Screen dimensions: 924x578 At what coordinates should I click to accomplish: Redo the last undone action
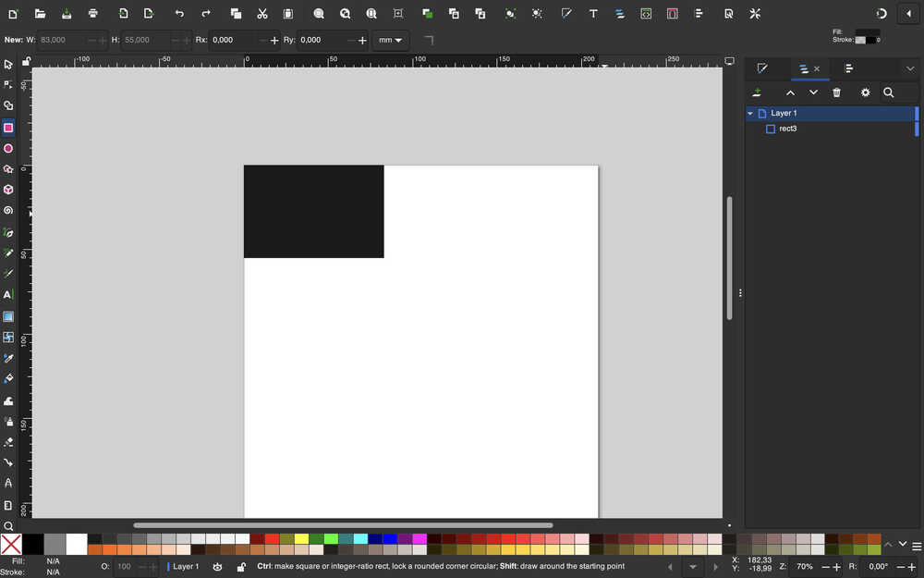point(206,14)
